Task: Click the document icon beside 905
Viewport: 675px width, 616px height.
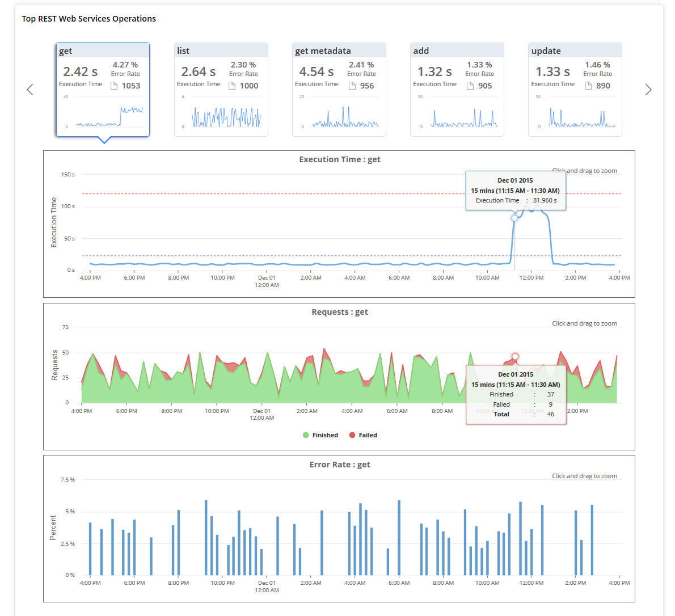Action: pyautogui.click(x=471, y=86)
